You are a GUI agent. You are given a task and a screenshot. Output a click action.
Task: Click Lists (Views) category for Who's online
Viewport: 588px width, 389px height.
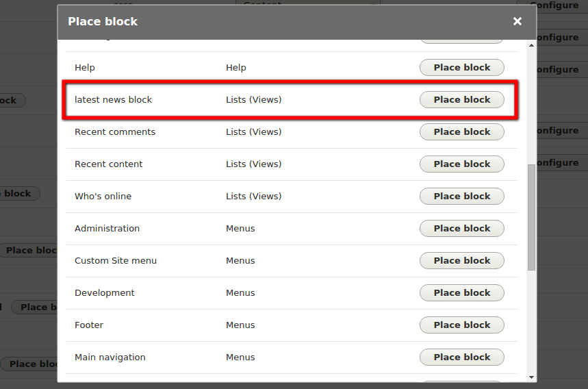coord(253,196)
